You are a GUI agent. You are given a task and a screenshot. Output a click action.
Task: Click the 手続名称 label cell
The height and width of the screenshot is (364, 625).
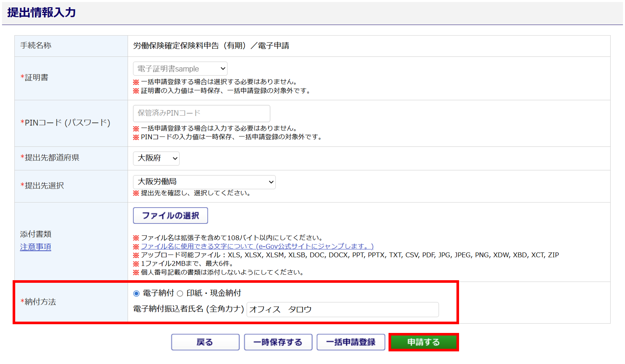(36, 46)
